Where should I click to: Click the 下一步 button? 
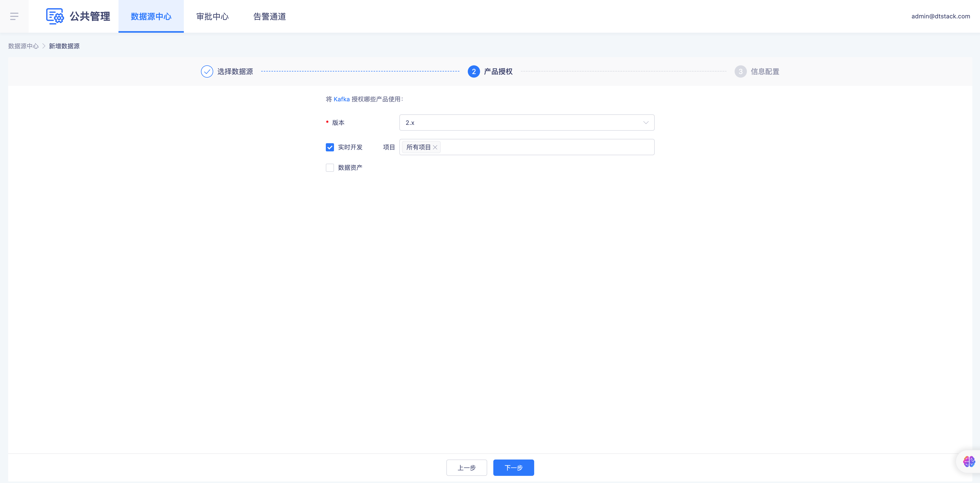pos(513,467)
